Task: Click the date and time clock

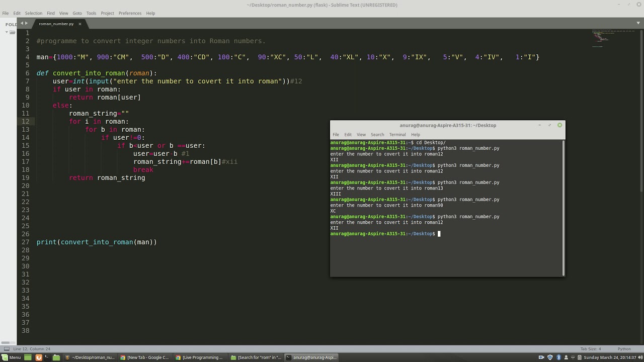Action: pos(610,357)
